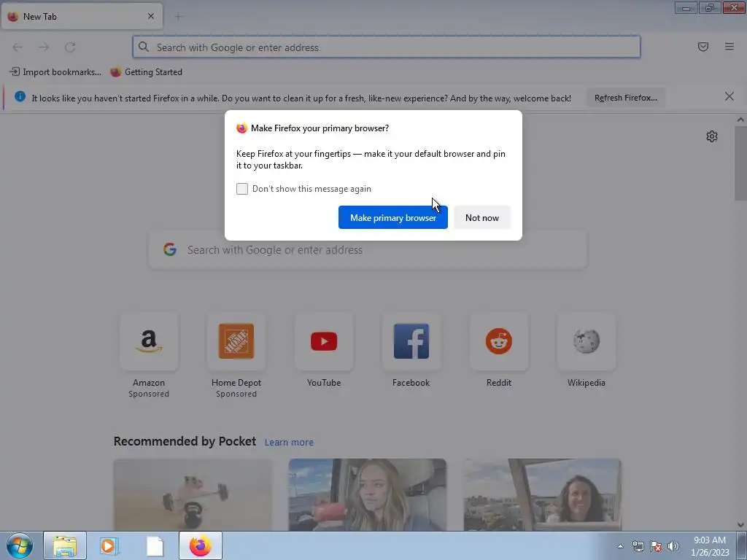The width and height of the screenshot is (747, 560).
Task: Open the new tab personalize gear icon
Action: 712,136
